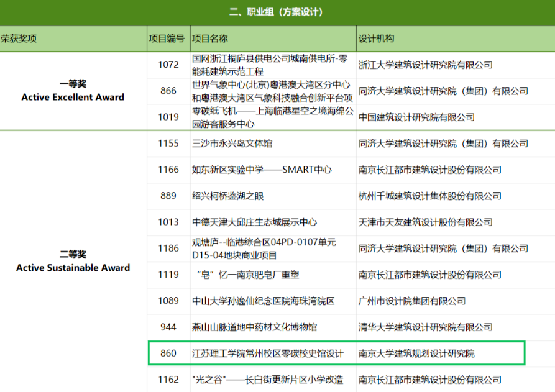Click project number 860
This screenshot has width=555, height=392.
(168, 353)
